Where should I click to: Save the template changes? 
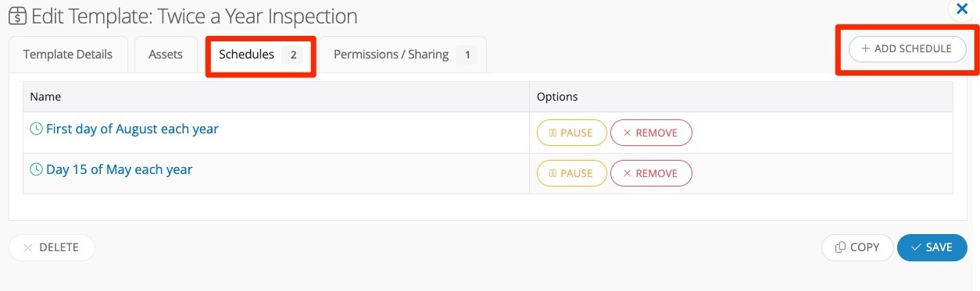tap(932, 247)
